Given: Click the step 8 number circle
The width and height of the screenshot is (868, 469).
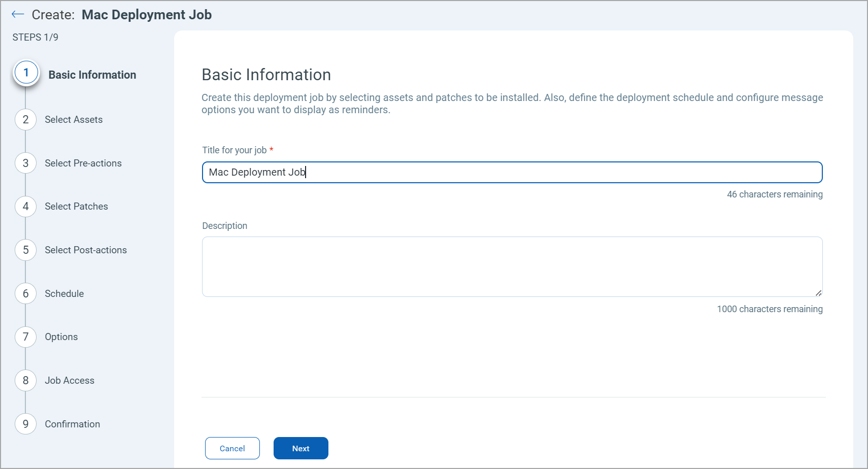Looking at the screenshot, I should coord(25,381).
